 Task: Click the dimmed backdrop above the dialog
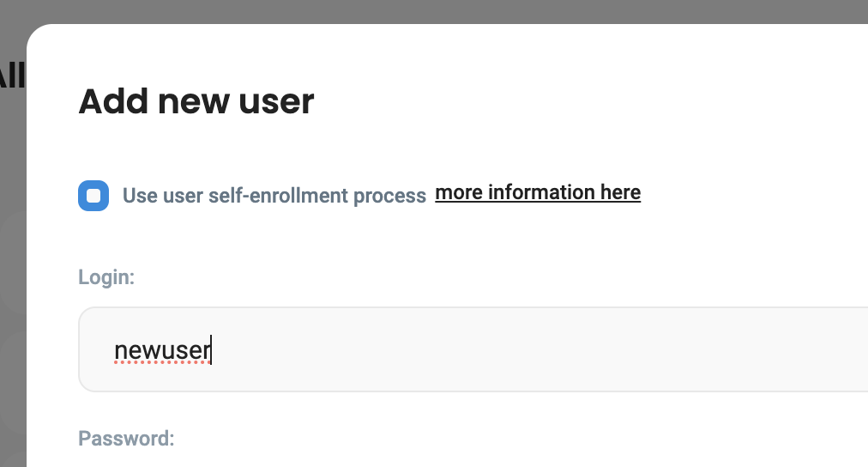[429, 10]
